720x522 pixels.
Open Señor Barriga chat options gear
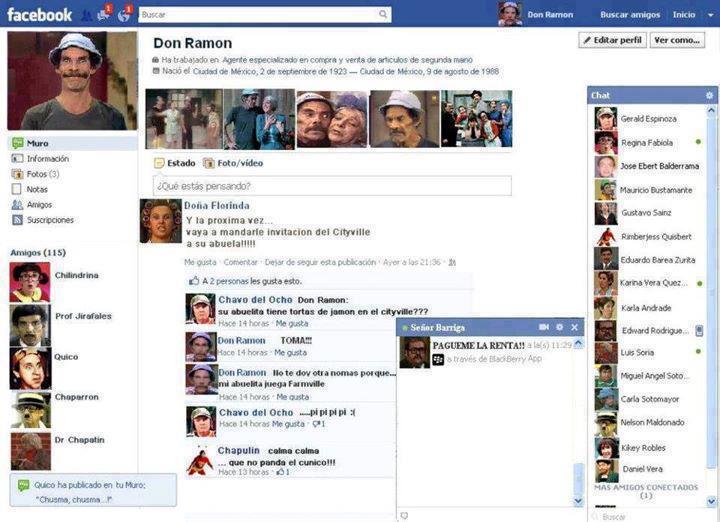559,327
